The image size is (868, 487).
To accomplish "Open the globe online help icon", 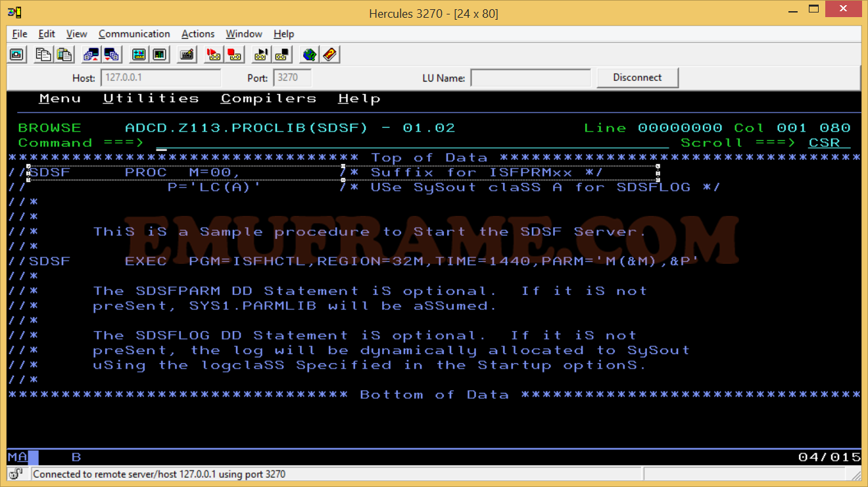I will [309, 54].
